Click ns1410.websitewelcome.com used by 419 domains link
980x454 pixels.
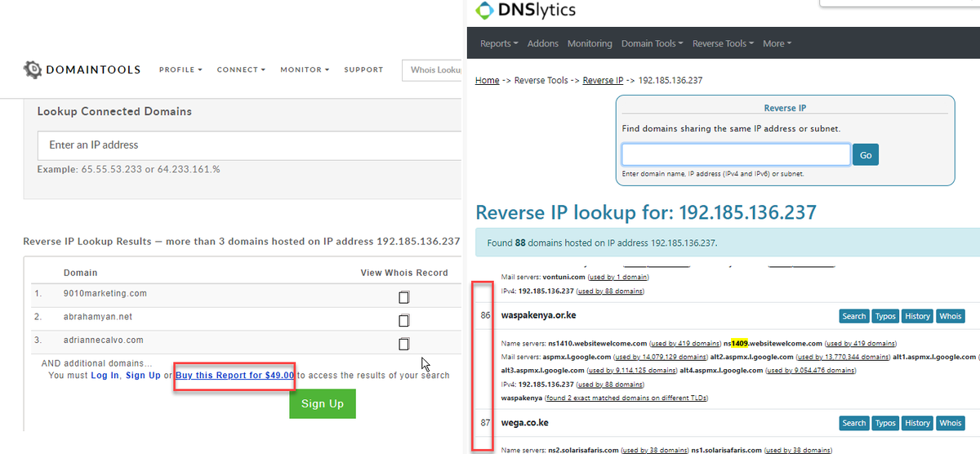(x=685, y=343)
